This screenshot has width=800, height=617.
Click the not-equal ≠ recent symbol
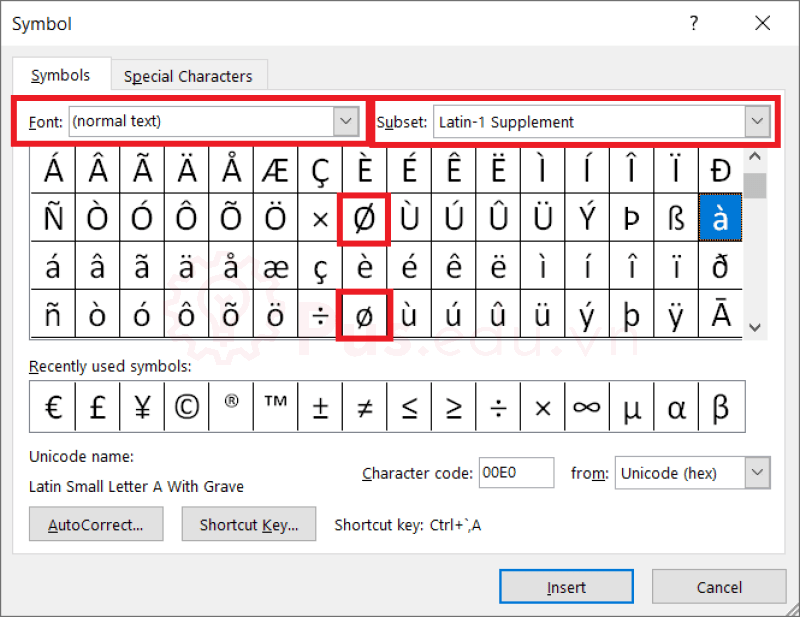pyautogui.click(x=365, y=408)
